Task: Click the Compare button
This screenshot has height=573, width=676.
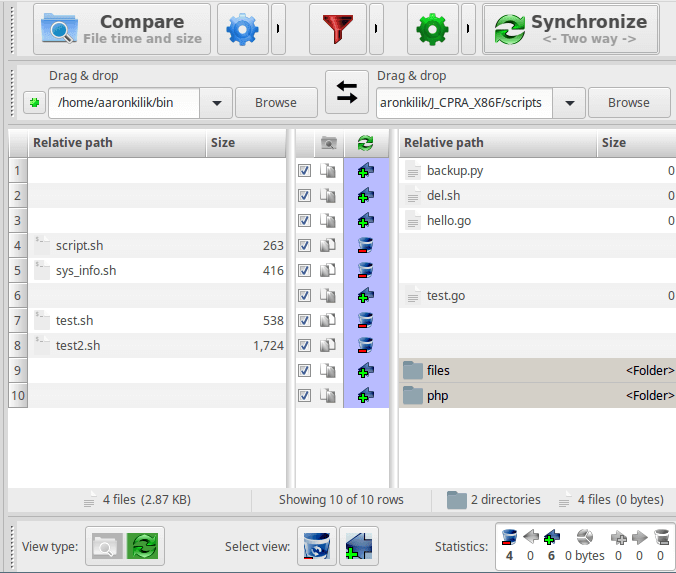Action: point(122,29)
